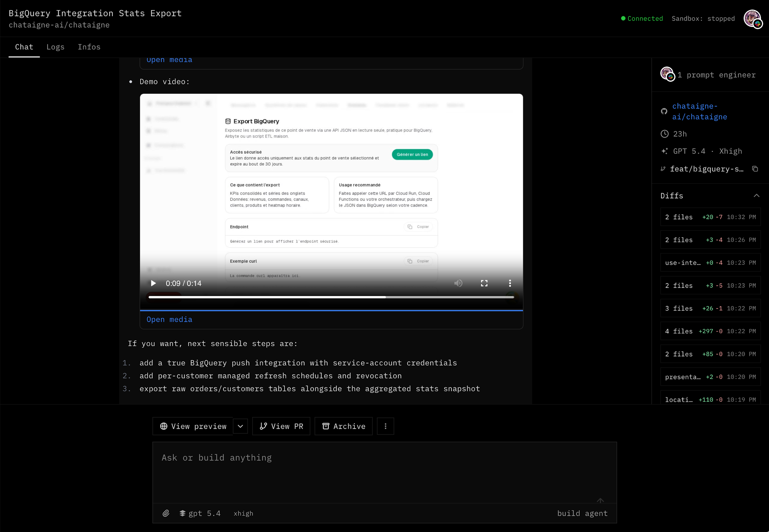Select the Chat tab
Image resolution: width=769 pixels, height=532 pixels.
(24, 47)
